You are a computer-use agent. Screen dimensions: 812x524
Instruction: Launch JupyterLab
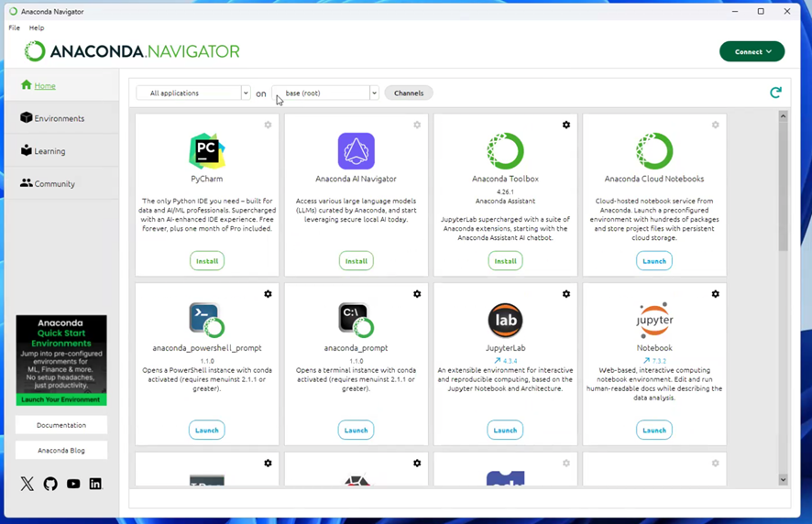point(505,430)
